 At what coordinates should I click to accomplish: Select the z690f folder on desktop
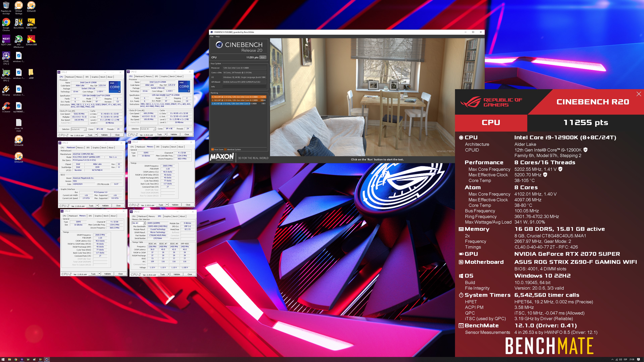31,74
